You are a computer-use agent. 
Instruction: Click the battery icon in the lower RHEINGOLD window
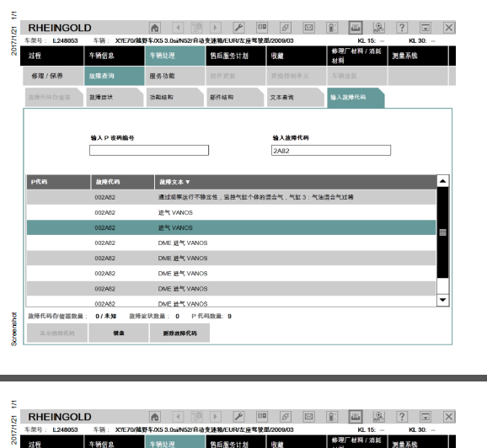click(332, 417)
